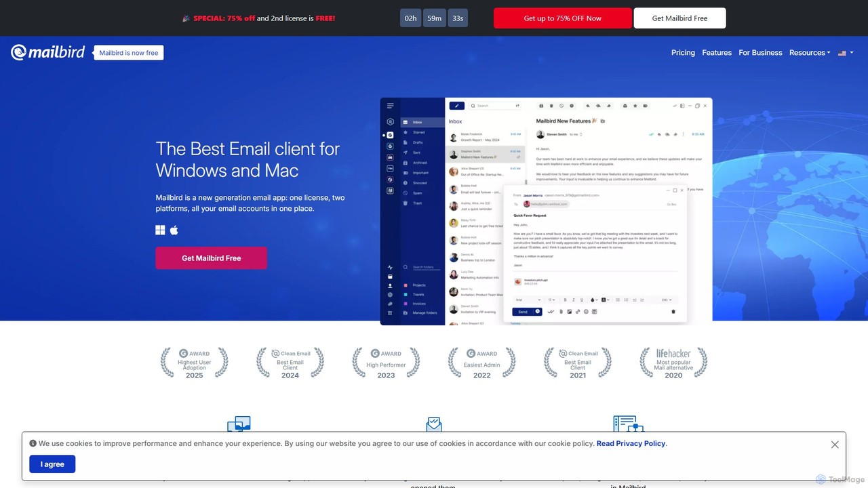Accept cookies with I agree
This screenshot has width=868, height=488.
(52, 464)
